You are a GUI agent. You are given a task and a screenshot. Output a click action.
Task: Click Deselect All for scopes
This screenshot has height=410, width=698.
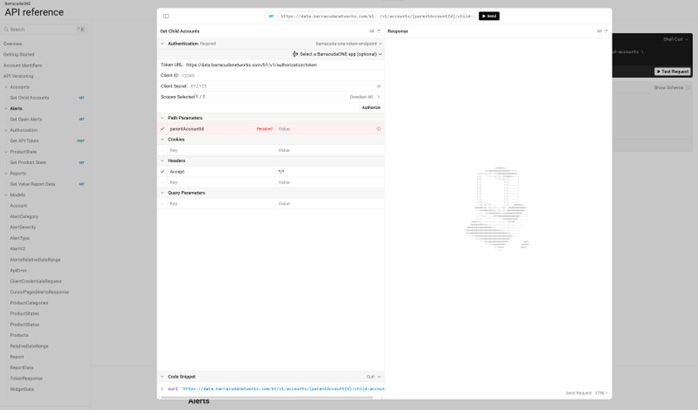[x=362, y=97]
